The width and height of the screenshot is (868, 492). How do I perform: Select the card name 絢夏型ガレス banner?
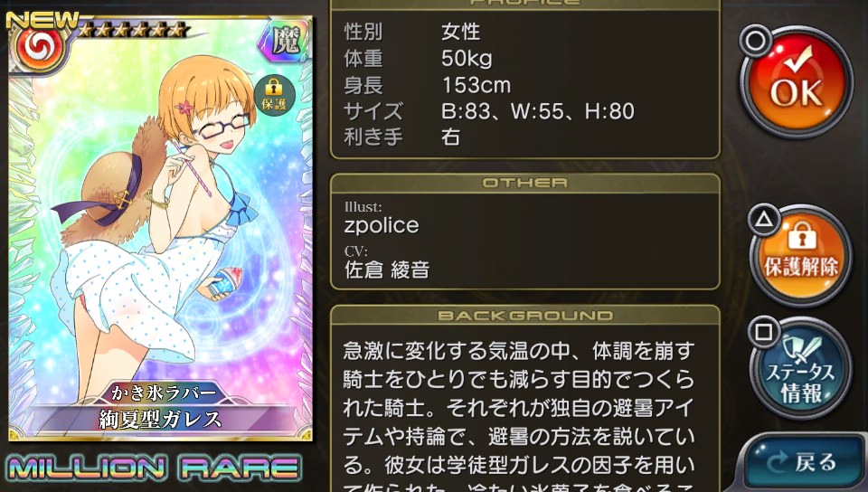point(161,419)
